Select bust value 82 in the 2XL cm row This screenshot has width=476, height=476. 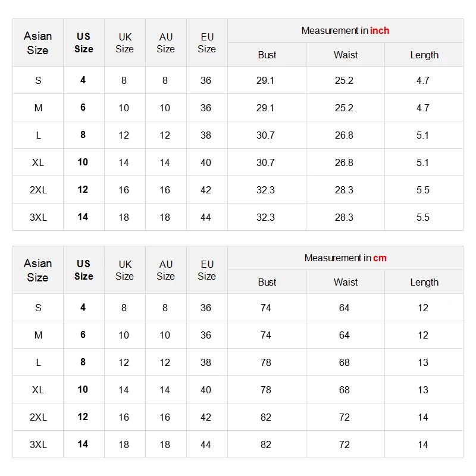pos(266,417)
